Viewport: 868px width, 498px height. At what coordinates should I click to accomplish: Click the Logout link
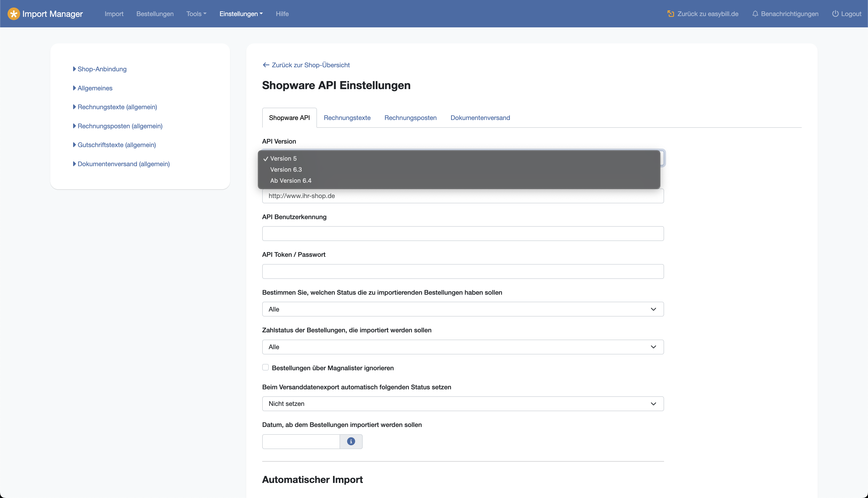[847, 14]
